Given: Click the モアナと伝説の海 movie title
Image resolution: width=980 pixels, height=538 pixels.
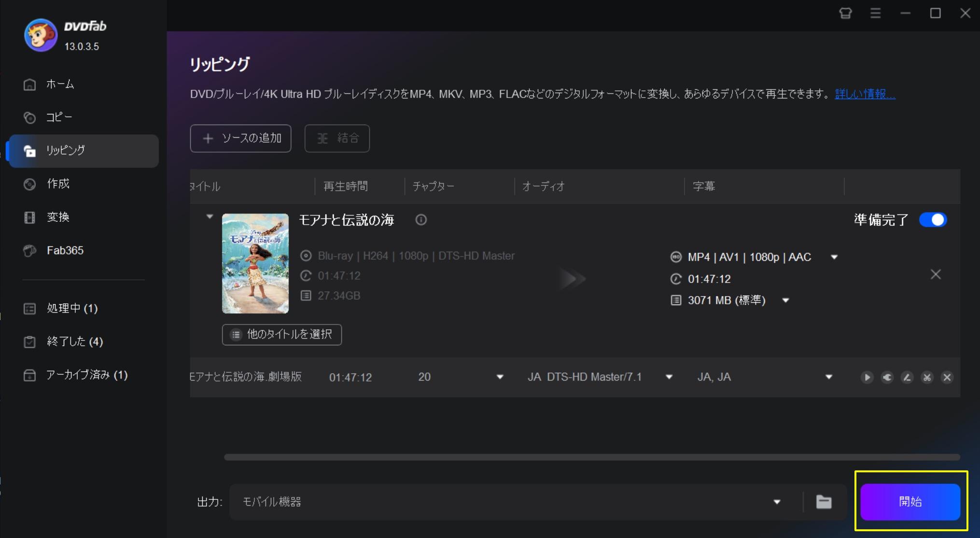Looking at the screenshot, I should pos(346,220).
